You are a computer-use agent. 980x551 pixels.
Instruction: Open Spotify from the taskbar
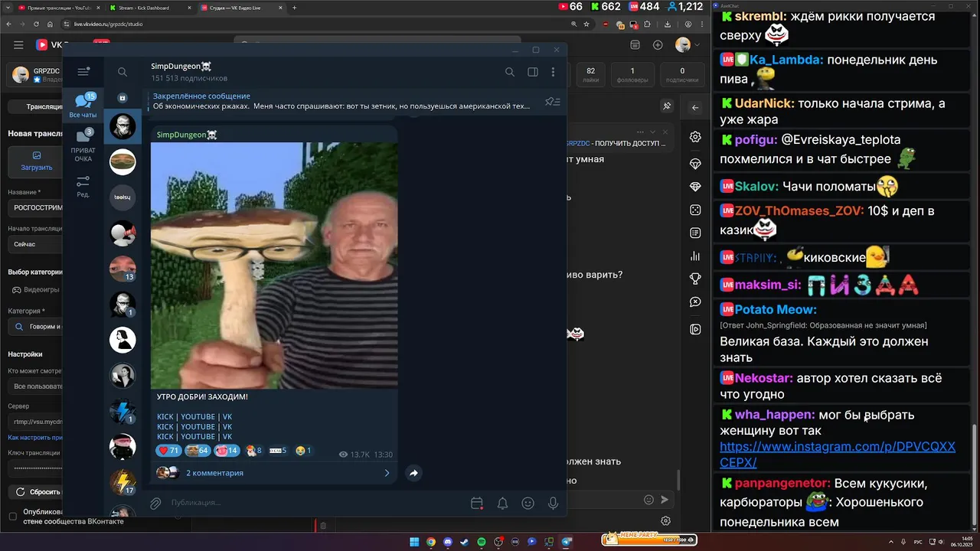[x=482, y=542]
